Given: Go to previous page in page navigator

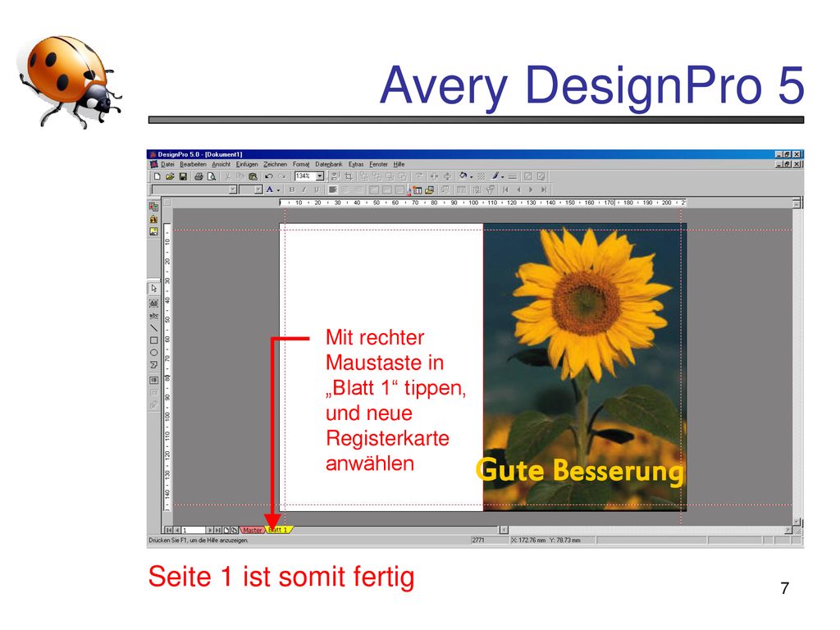Looking at the screenshot, I should coord(177,531).
